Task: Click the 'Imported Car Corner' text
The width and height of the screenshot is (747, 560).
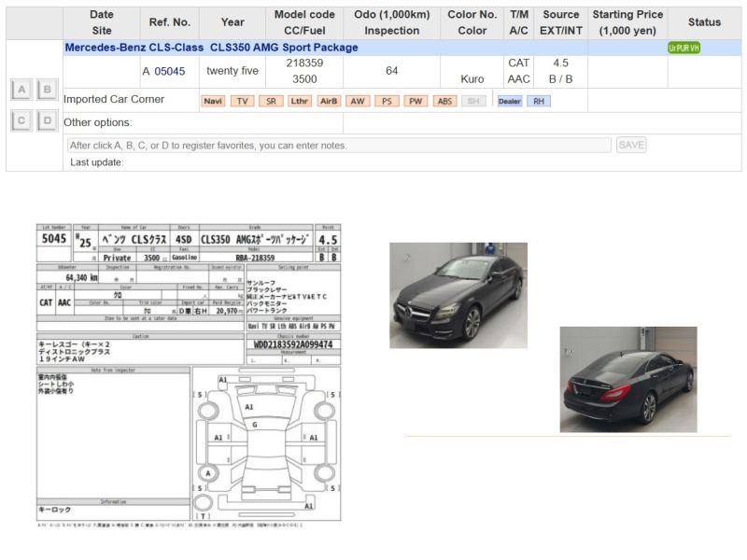Action: (114, 99)
